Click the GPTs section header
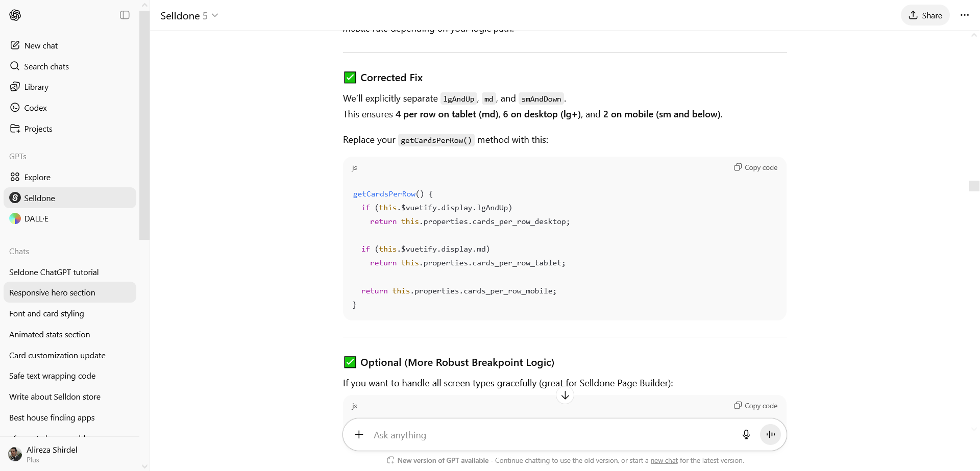 coord(18,156)
